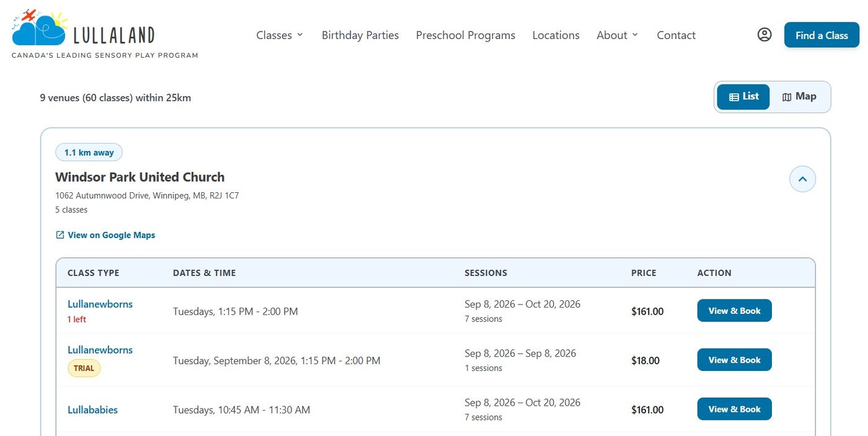
Task: Switch to Map view
Action: [799, 97]
